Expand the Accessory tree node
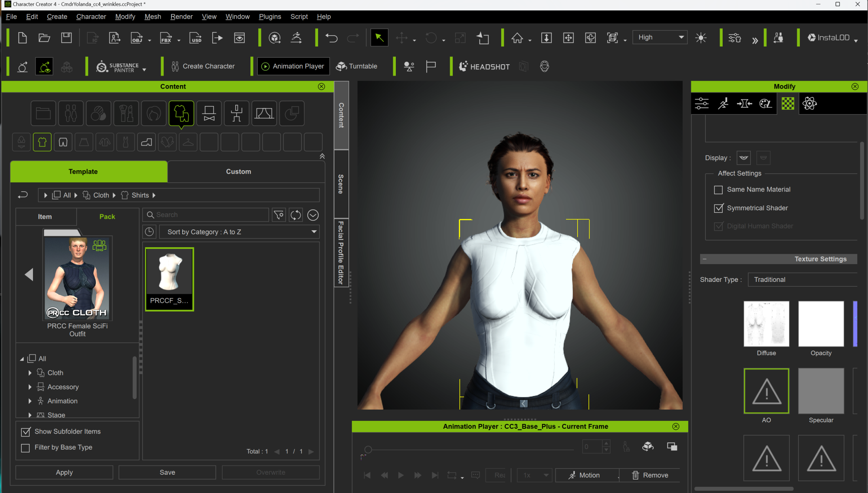Image resolution: width=868 pixels, height=493 pixels. tap(30, 387)
